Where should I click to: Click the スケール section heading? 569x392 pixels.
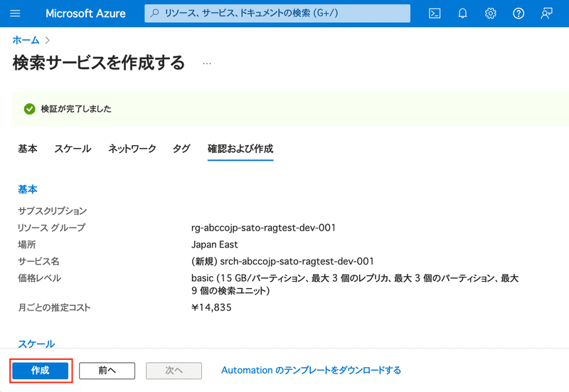coord(36,344)
